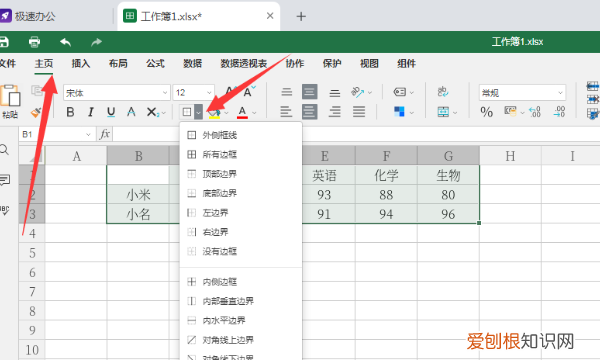Screen dimensions: 600x360
Task: Center the cell text horizontally
Action: click(x=309, y=112)
